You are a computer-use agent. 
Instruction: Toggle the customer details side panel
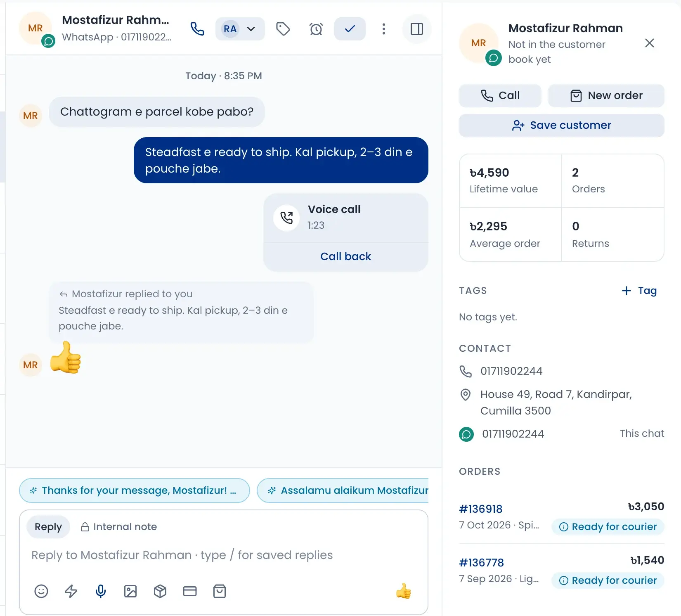417,29
